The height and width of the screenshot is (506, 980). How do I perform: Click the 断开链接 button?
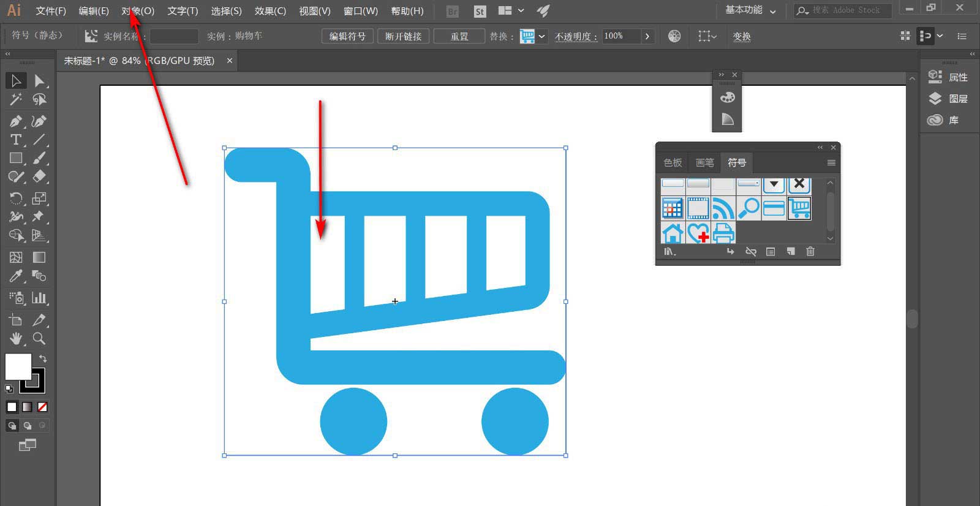(403, 36)
